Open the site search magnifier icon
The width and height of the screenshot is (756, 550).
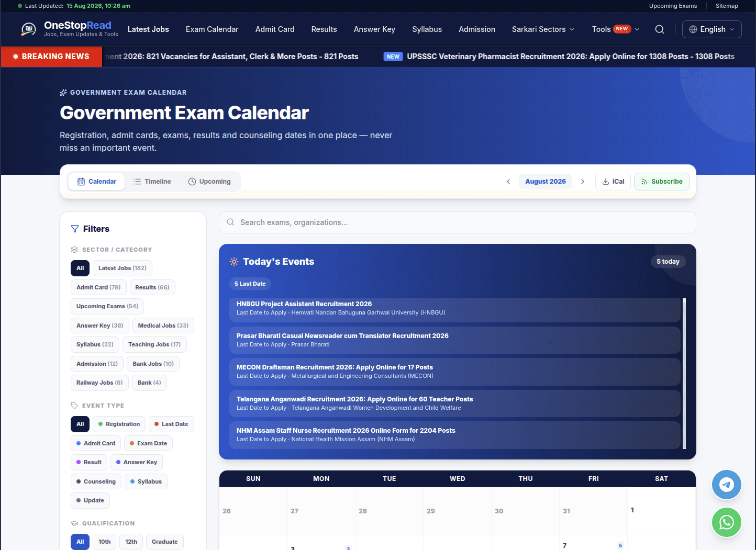point(660,29)
